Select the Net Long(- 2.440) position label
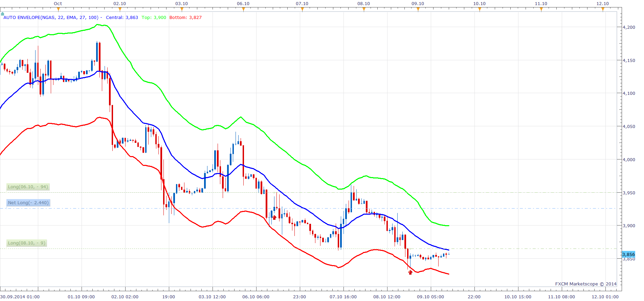 coord(28,203)
